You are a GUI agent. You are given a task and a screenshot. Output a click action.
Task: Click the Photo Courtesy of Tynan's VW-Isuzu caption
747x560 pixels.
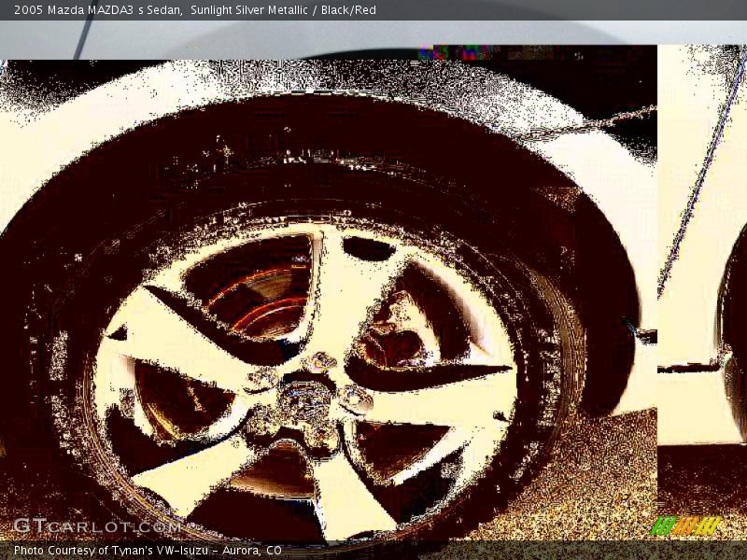[148, 551]
